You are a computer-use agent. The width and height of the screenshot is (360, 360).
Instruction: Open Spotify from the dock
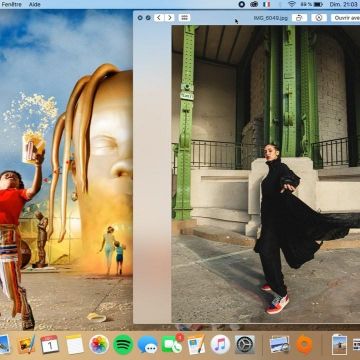point(123,345)
